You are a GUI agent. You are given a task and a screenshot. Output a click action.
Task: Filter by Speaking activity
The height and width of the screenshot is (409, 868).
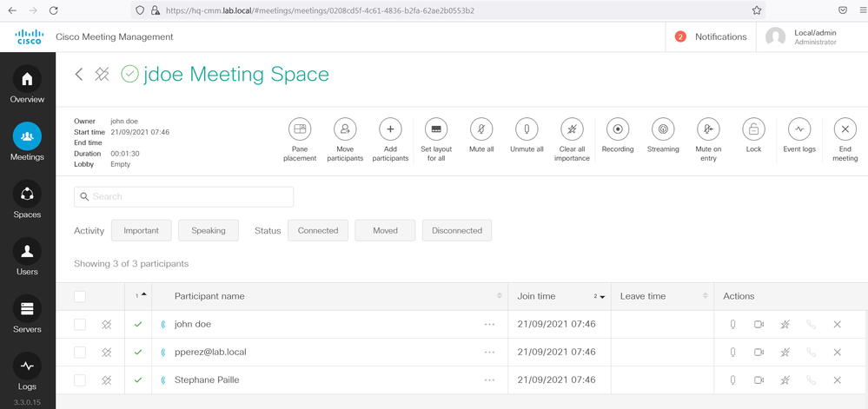tap(209, 230)
